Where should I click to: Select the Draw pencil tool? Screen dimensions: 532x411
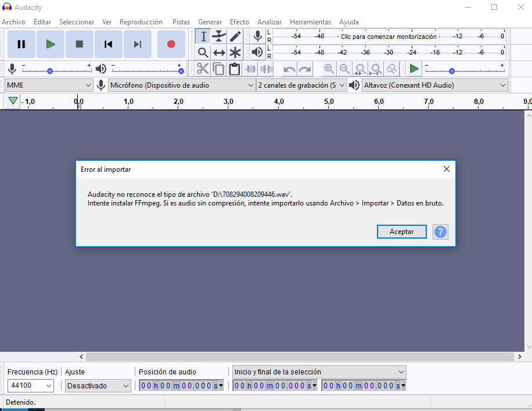click(x=235, y=37)
